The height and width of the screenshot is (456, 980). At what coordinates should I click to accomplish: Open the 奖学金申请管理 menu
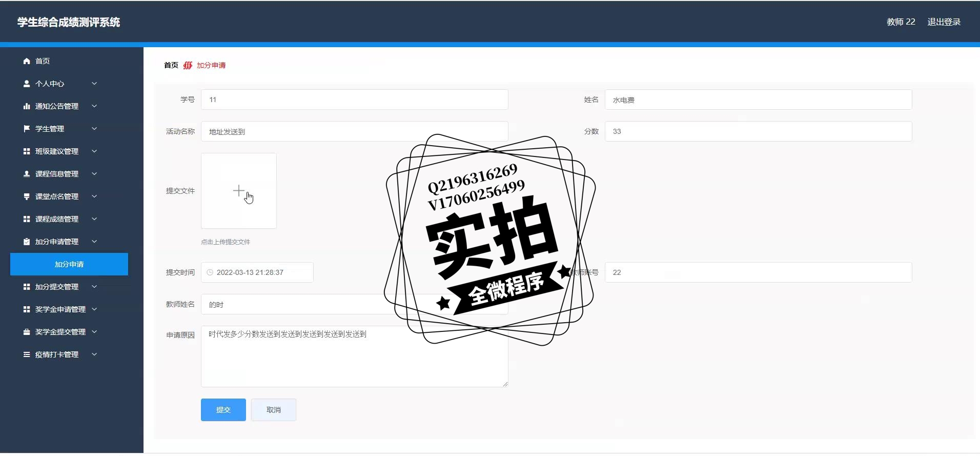(x=60, y=309)
